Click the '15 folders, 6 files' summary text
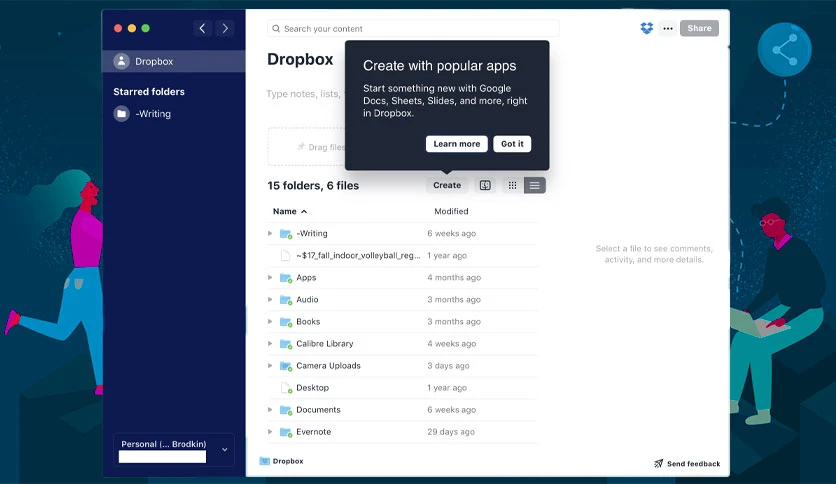Viewport: 836px width, 484px height. pos(313,185)
